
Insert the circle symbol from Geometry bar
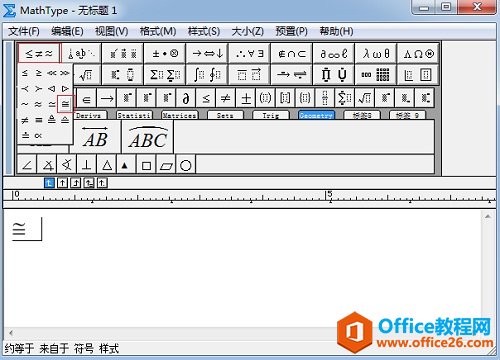(186, 165)
